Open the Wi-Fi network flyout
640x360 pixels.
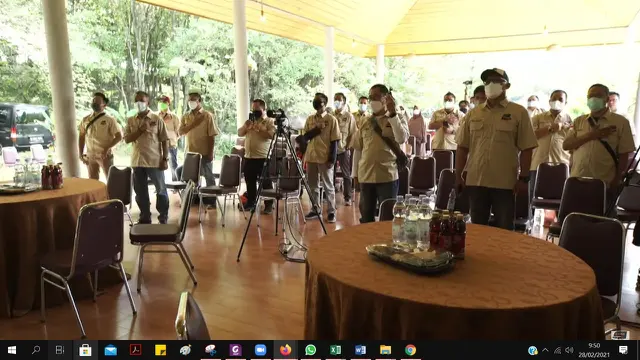558,350
